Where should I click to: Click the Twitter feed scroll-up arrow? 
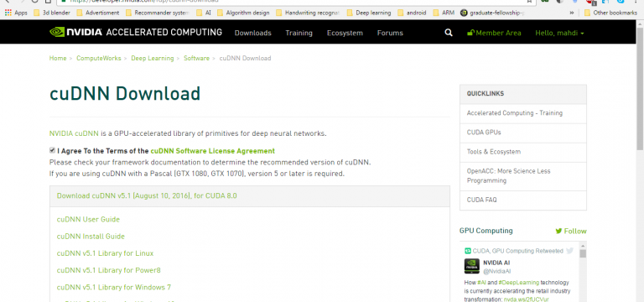pyautogui.click(x=583, y=245)
